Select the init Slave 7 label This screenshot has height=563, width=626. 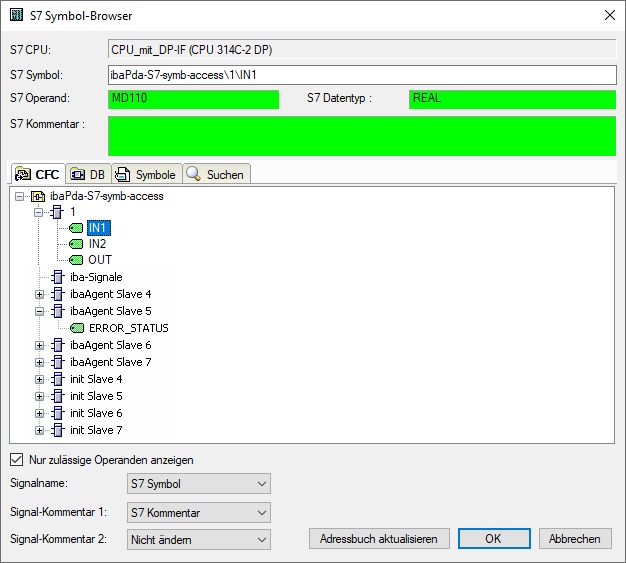tap(96, 430)
